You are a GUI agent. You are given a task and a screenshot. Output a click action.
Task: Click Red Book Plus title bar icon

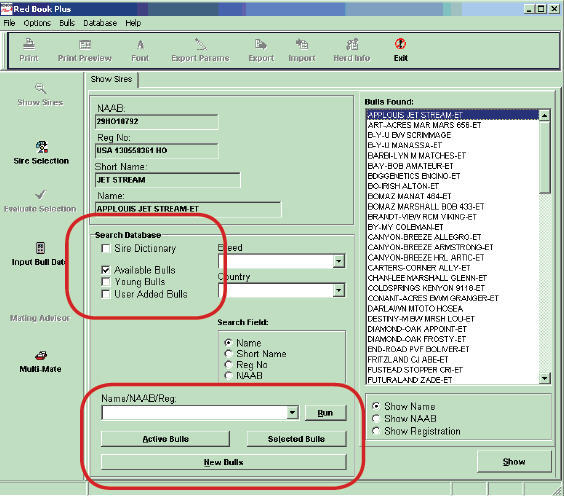tap(6, 9)
